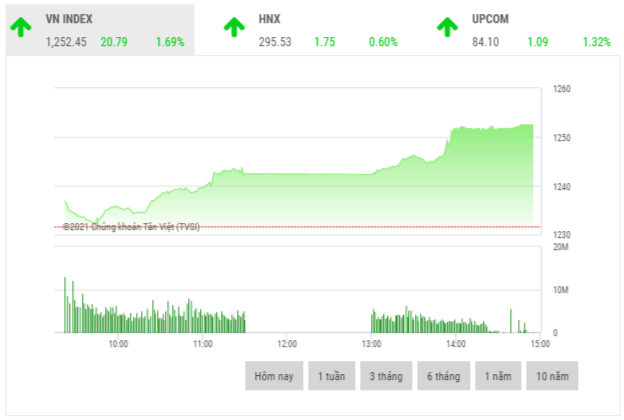624x420 pixels.
Task: Click the green up arrow beside VN INDEX
Action: 21,28
